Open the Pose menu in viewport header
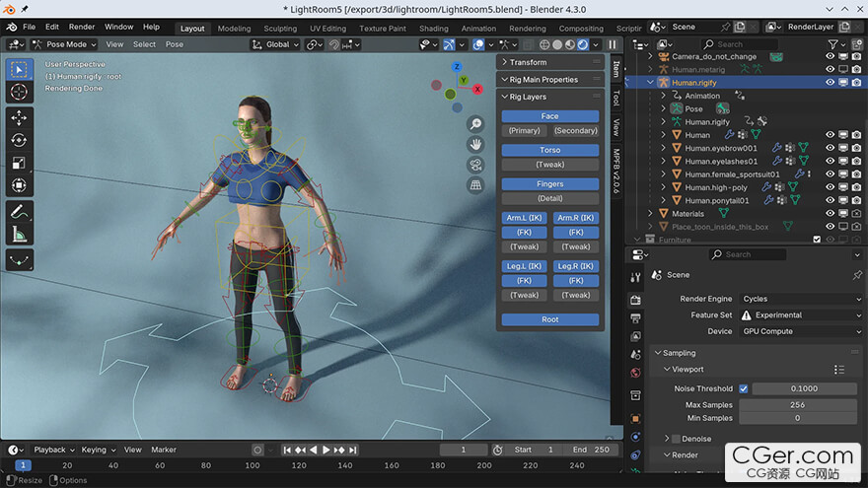Screen dimensions: 868x488 [175, 44]
